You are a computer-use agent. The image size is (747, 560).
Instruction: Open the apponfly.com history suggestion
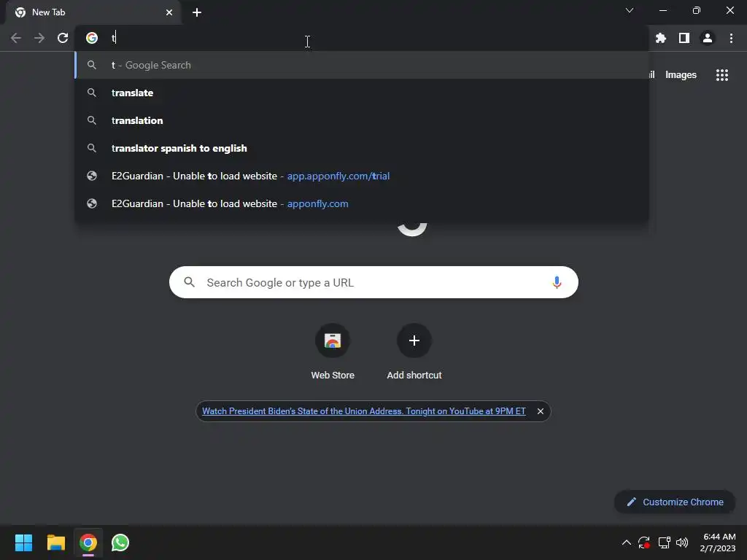pos(362,203)
